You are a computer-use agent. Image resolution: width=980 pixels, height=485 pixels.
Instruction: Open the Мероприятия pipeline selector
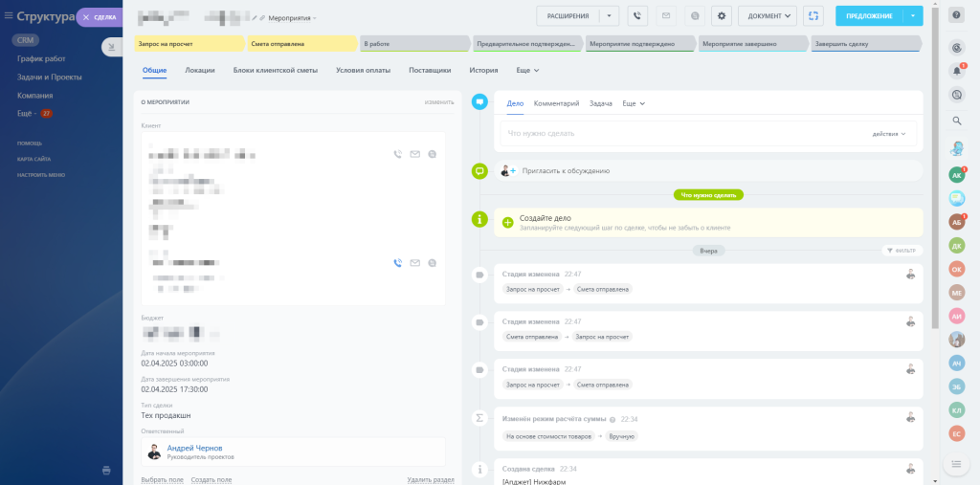[293, 18]
